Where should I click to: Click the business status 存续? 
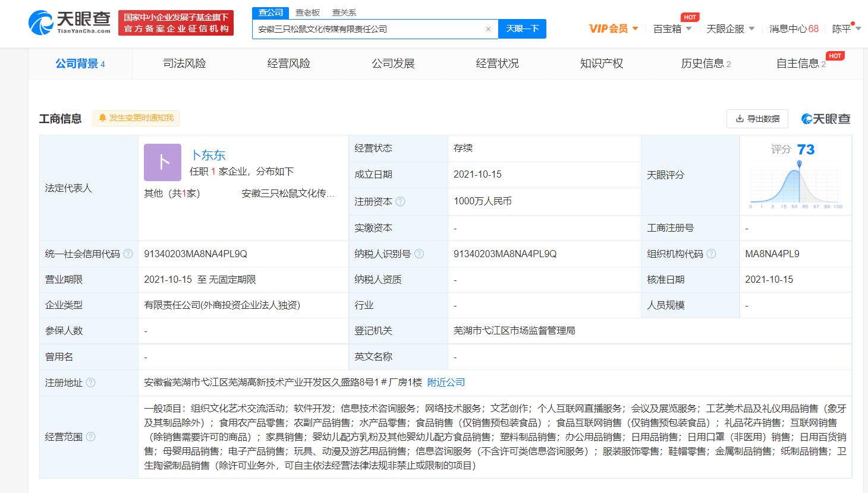463,148
